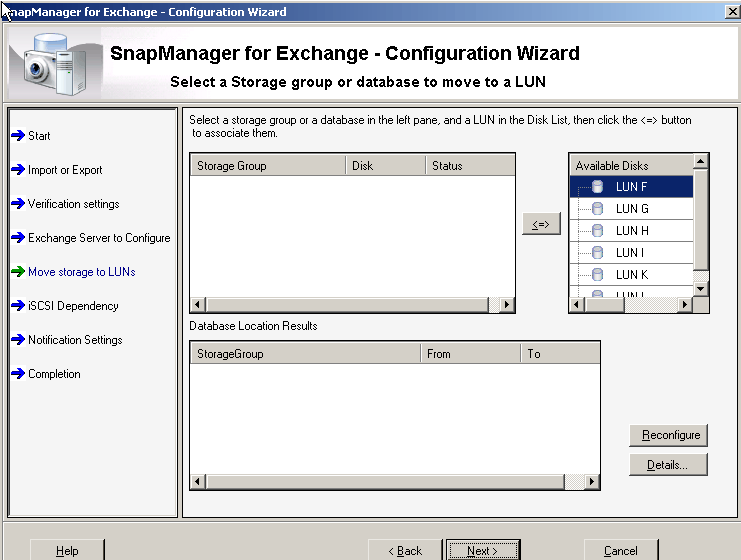Image resolution: width=741 pixels, height=560 pixels.
Task: Click the StorageGroup column header in results
Action: tap(305, 353)
